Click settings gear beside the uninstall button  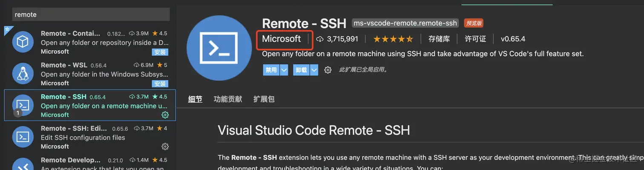pos(328,70)
